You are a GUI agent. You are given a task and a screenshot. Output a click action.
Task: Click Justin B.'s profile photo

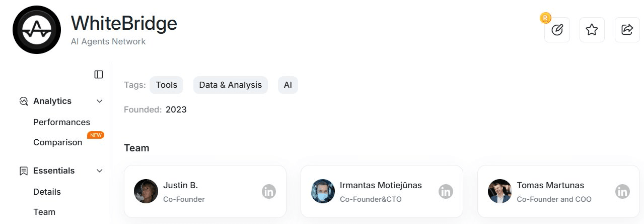pos(146,191)
